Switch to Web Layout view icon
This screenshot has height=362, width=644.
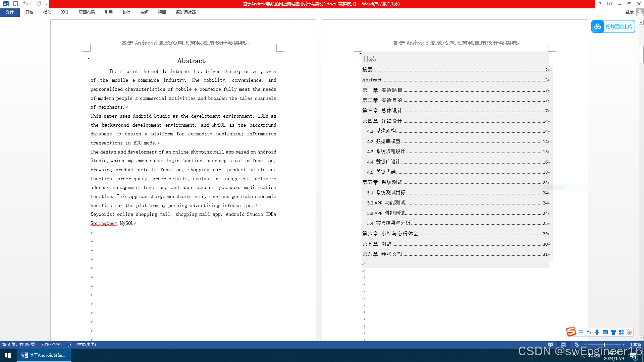tap(576, 345)
